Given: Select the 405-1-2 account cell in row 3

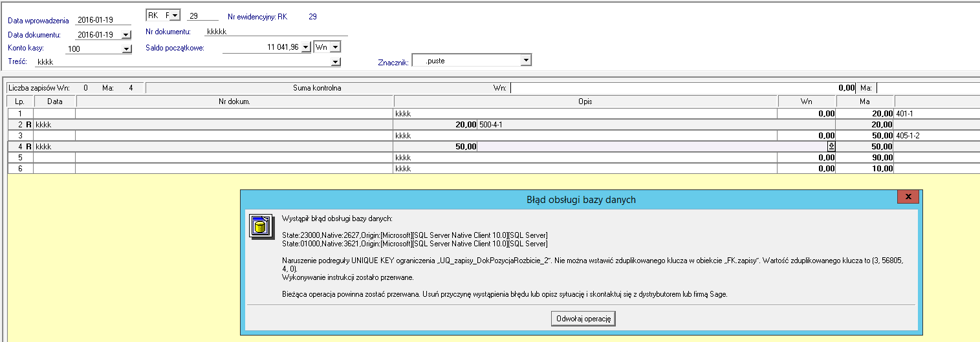Looking at the screenshot, I should click(x=935, y=136).
